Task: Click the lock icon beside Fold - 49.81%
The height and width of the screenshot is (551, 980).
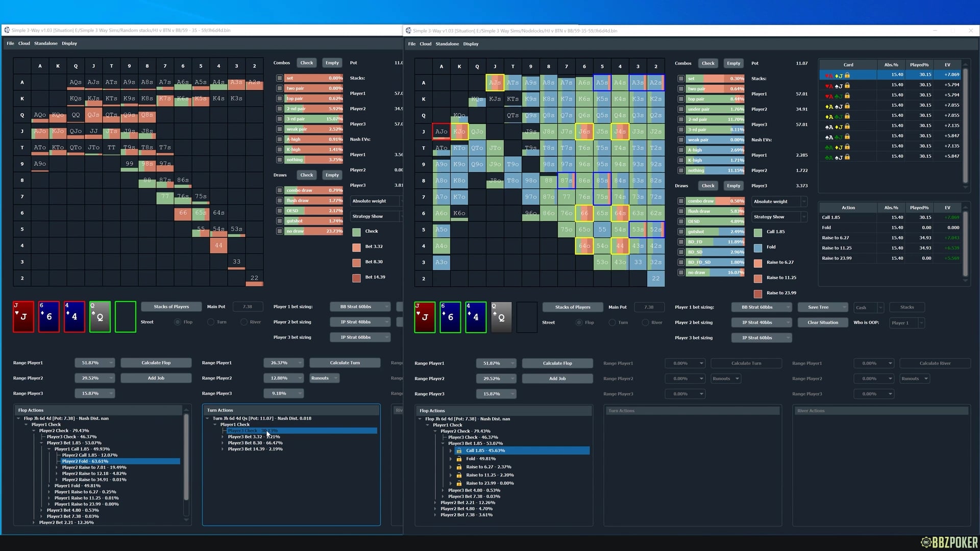Action: [459, 459]
